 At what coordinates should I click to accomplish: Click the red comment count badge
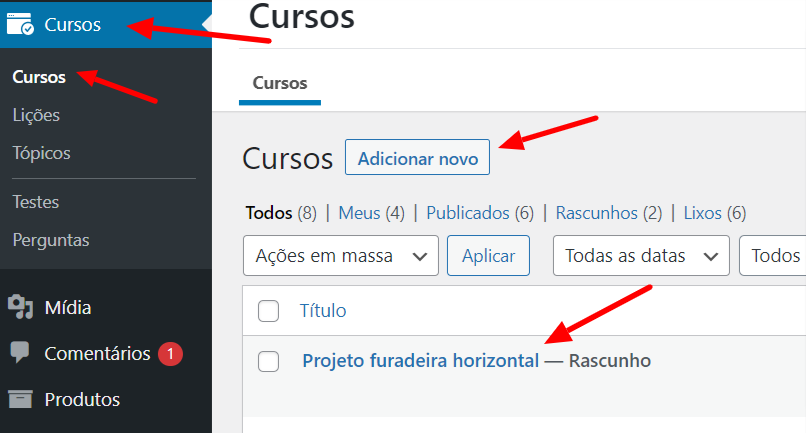170,354
